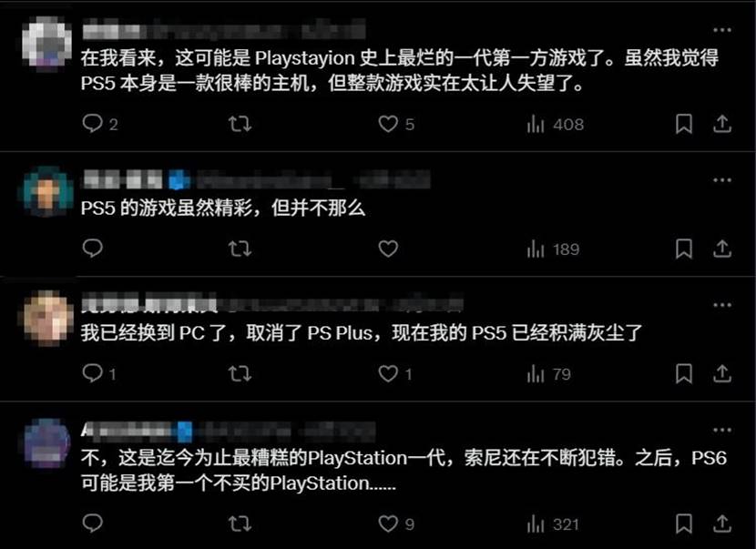Open the tweet text mentioning 索尼 and PS6
The image size is (756, 549).
click(404, 470)
